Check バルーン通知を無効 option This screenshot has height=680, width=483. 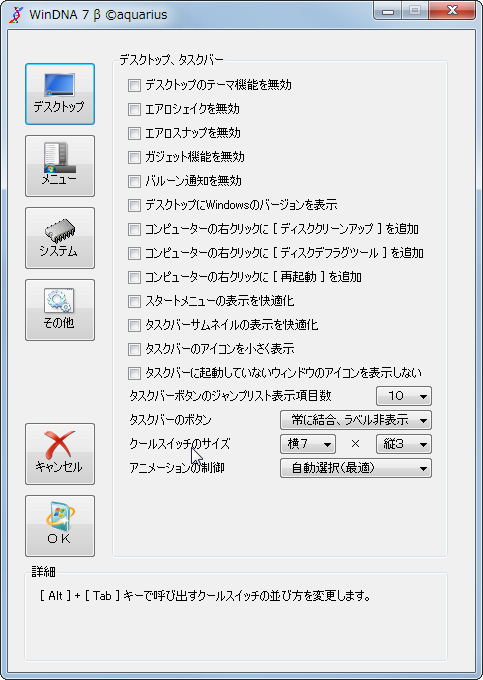tap(134, 181)
